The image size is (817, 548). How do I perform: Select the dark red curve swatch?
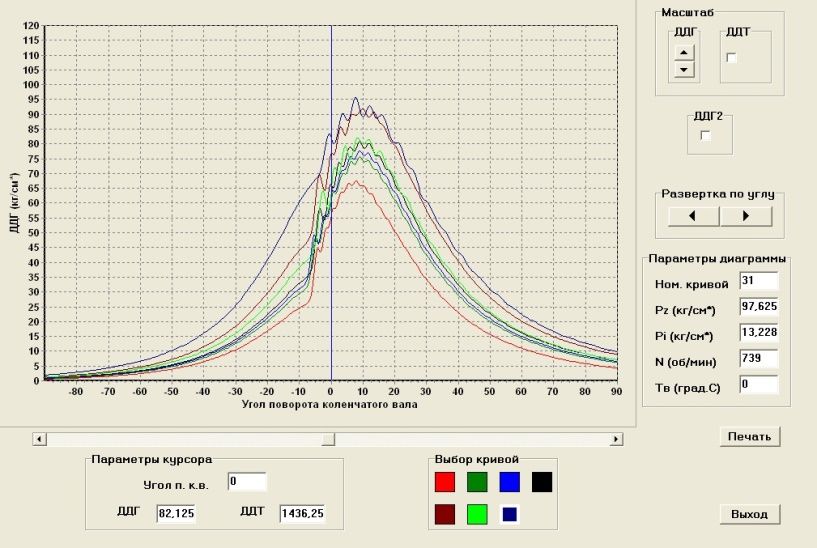tap(445, 514)
